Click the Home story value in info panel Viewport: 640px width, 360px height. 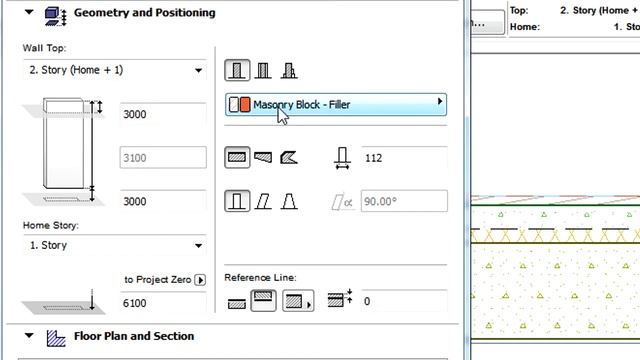pyautogui.click(x=627, y=27)
